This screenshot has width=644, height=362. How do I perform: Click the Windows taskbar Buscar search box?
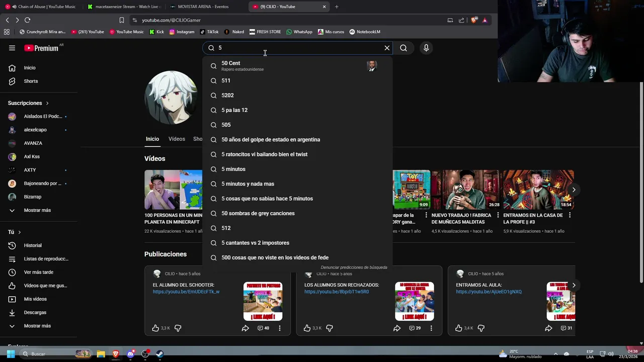point(55,354)
